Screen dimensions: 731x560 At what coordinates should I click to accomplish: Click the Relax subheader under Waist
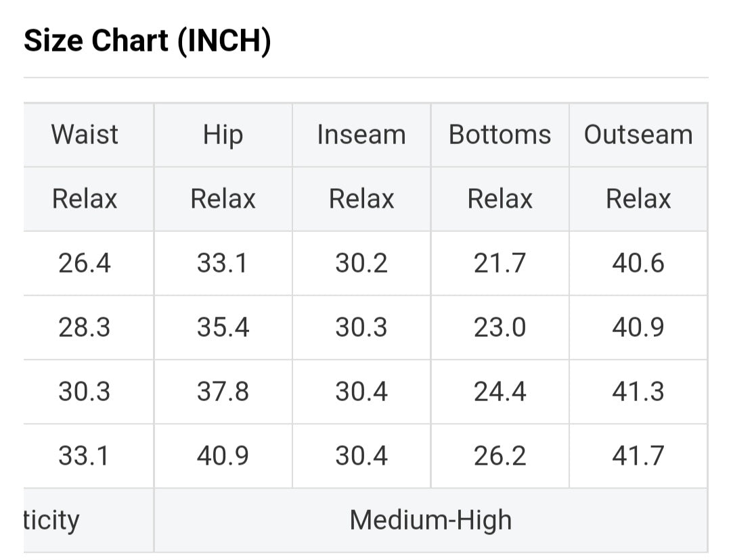[85, 199]
